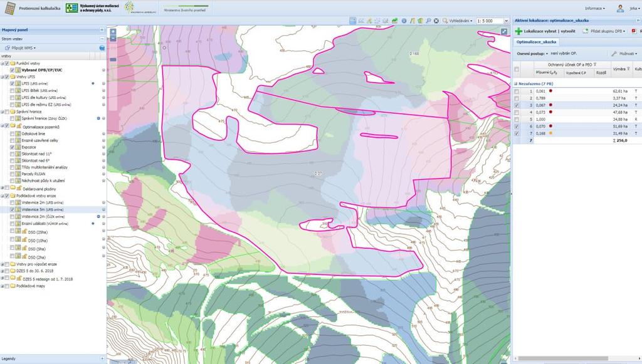Viewport: 642px width, 364px height.
Task: Click the Výzkumný ústav meliorací logo link
Action: pos(93,8)
